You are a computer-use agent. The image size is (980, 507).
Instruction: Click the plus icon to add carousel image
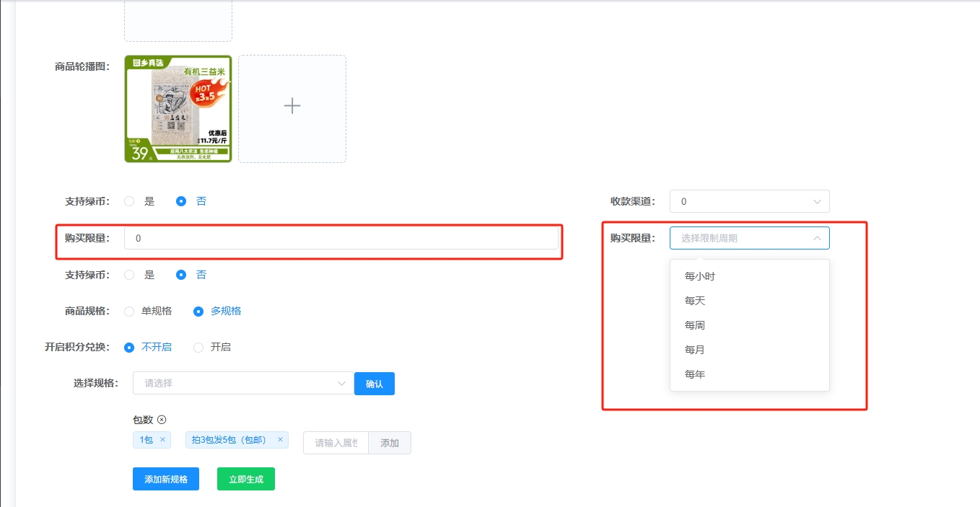click(x=292, y=106)
